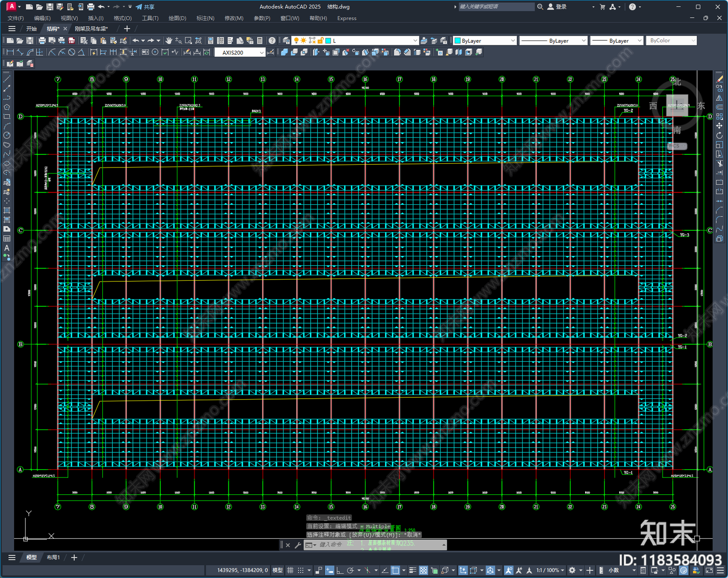Switch to the 刚架及吊车梁 drawing tab
The width and height of the screenshot is (728, 578).
[x=91, y=29]
